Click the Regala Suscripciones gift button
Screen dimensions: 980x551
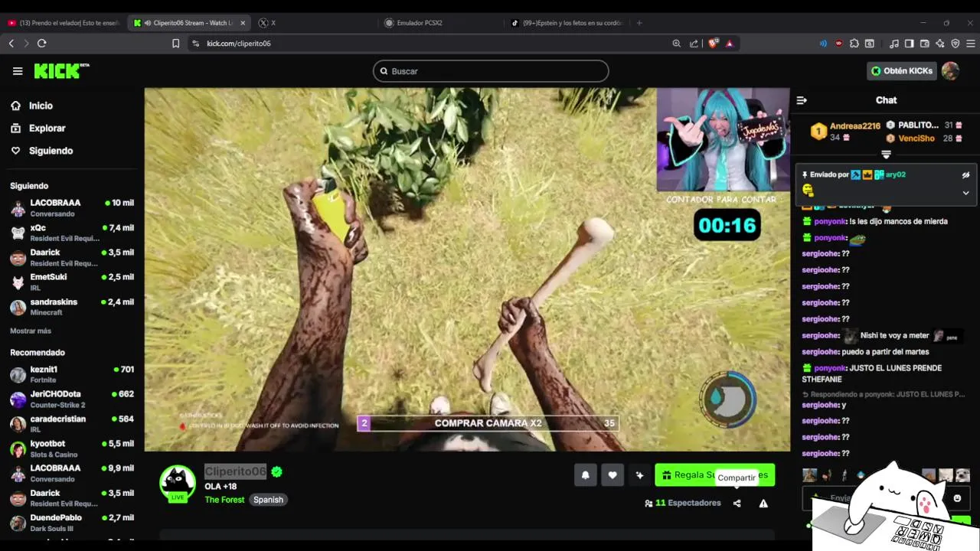[x=714, y=475]
